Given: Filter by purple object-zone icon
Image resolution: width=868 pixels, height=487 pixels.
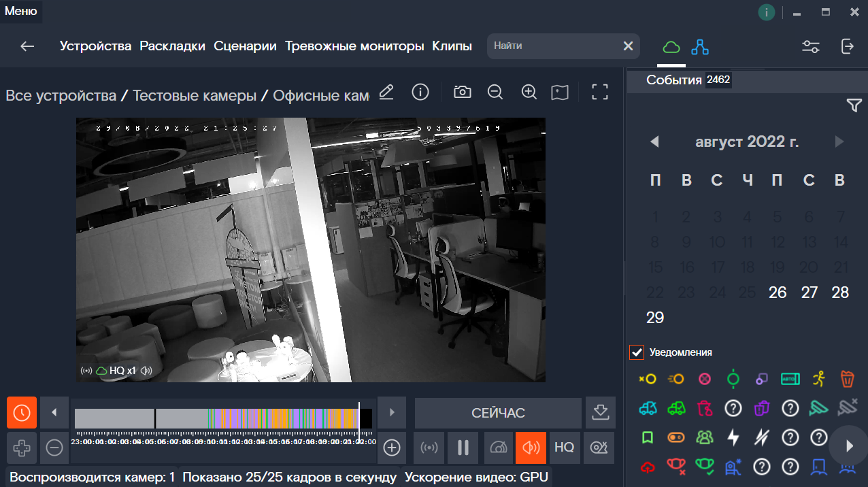Looking at the screenshot, I should pos(761,379).
